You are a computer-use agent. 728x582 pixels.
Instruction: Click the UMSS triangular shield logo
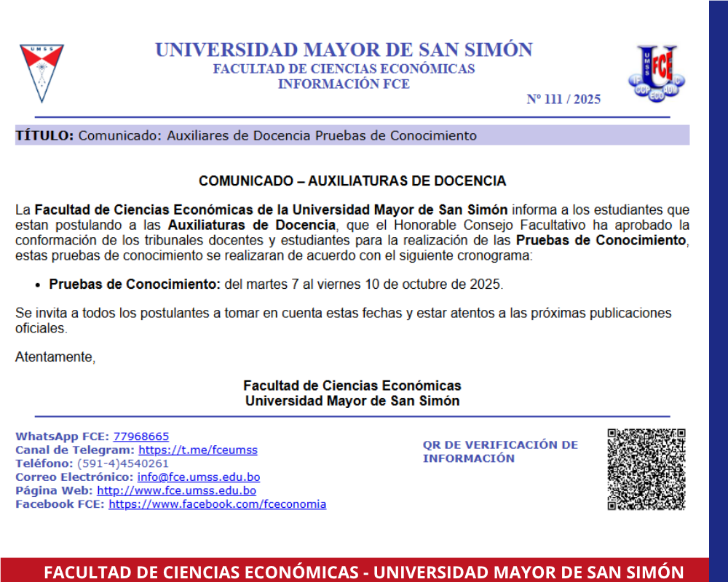pos(41,73)
